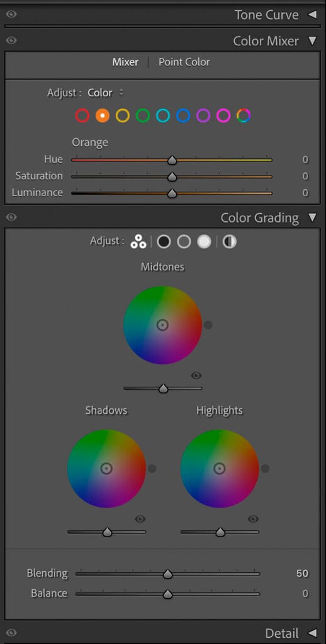Click the Shadows luminance slider handle
The height and width of the screenshot is (644, 326).
(x=107, y=532)
